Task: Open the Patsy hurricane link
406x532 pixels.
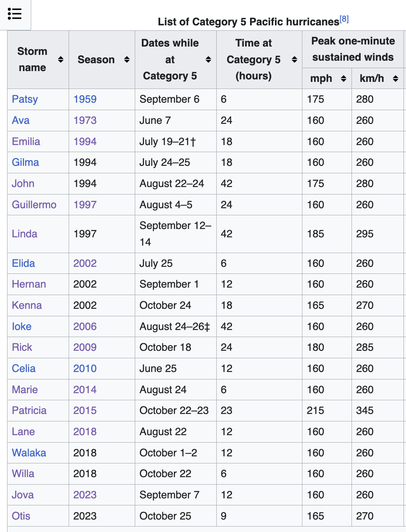Action: [x=25, y=99]
